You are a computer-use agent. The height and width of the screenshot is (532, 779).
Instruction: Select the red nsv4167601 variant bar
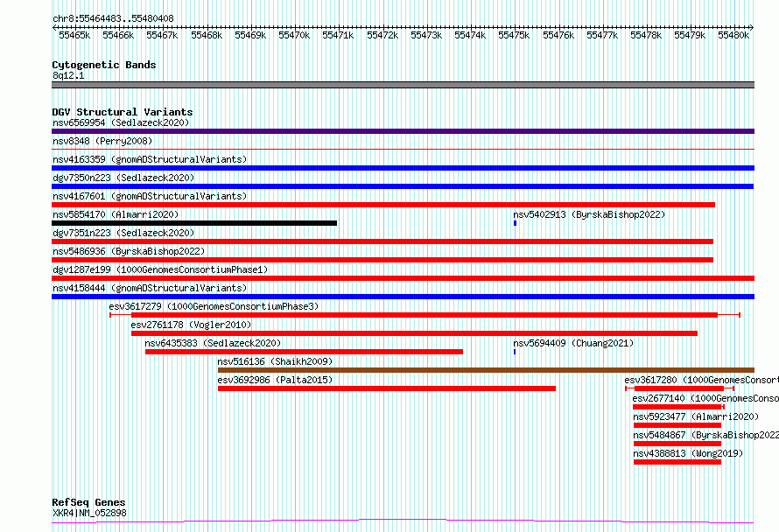point(383,205)
